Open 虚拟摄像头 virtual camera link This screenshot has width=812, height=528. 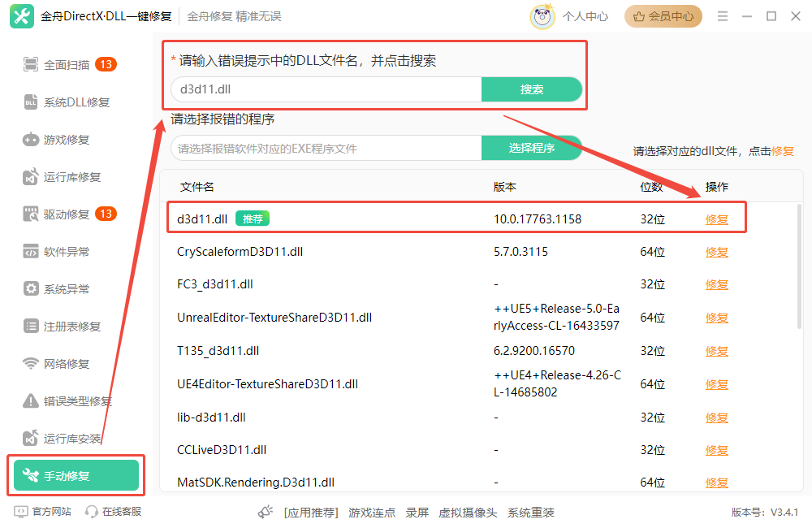pyautogui.click(x=468, y=513)
